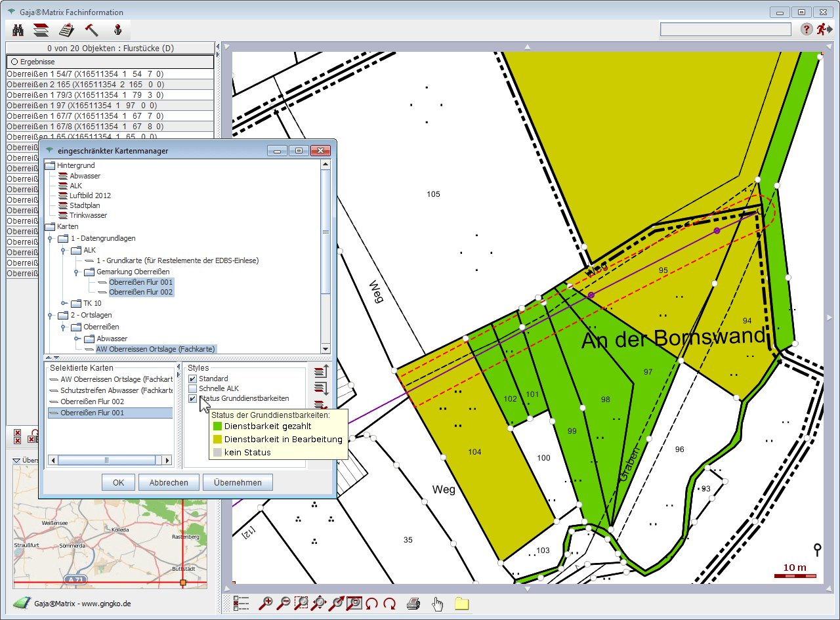The image size is (840, 620).
Task: Toggle Status Grunddienstbarkeiten checkbox
Action: click(192, 398)
